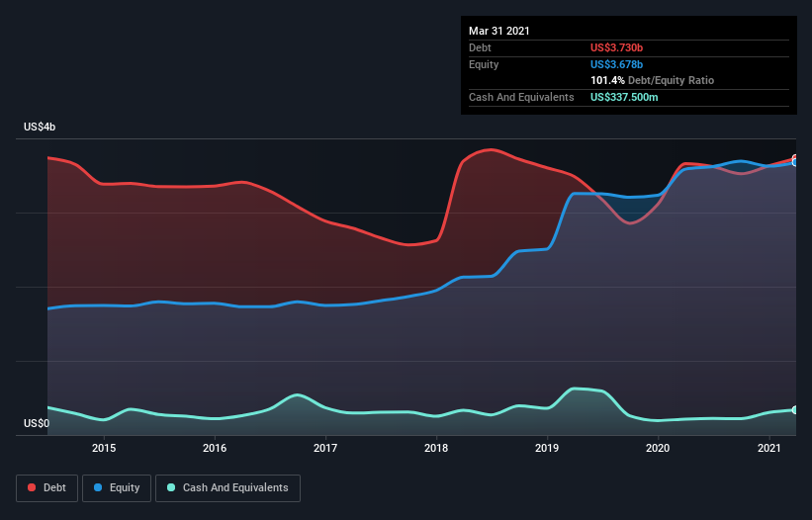The image size is (812, 520).
Task: Click the 2015 x-axis label
Action: [104, 448]
